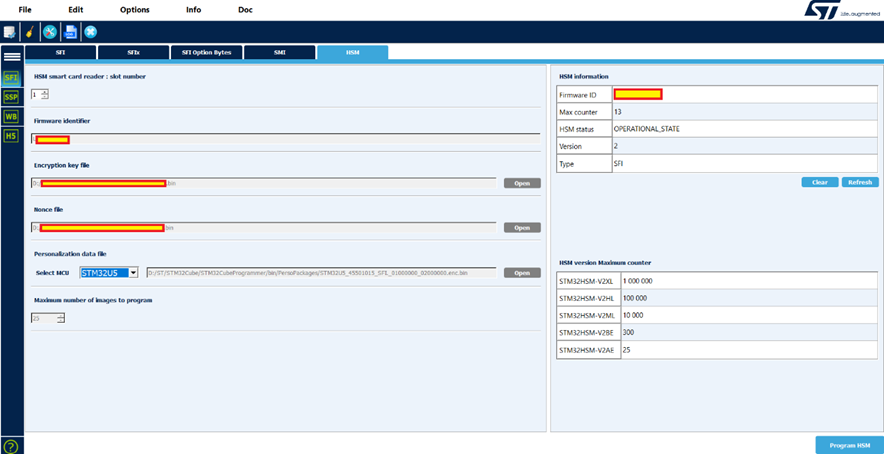The image size is (884, 454).
Task: Open the Options menu
Action: coord(135,10)
